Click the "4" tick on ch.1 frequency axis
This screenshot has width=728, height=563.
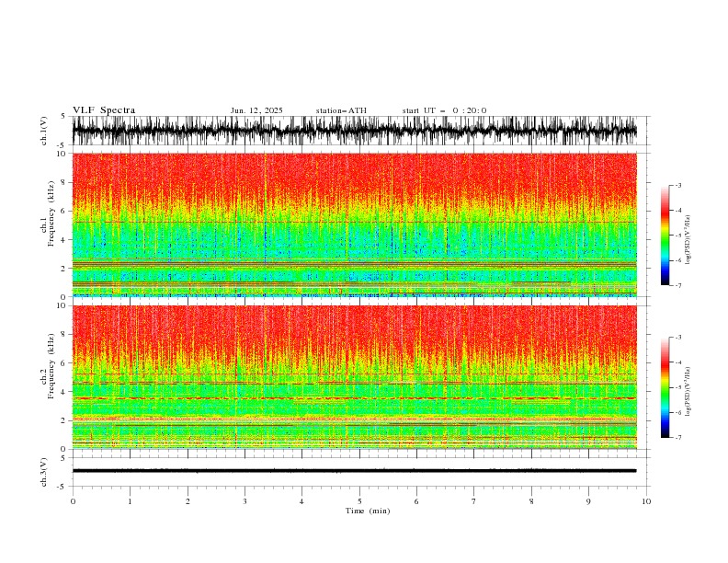pyautogui.click(x=65, y=240)
